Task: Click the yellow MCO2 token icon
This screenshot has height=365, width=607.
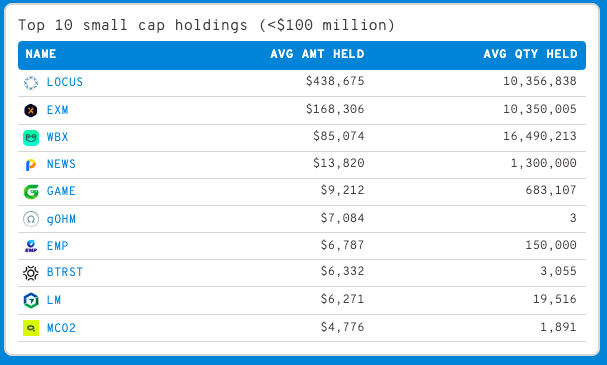Action: tap(31, 328)
